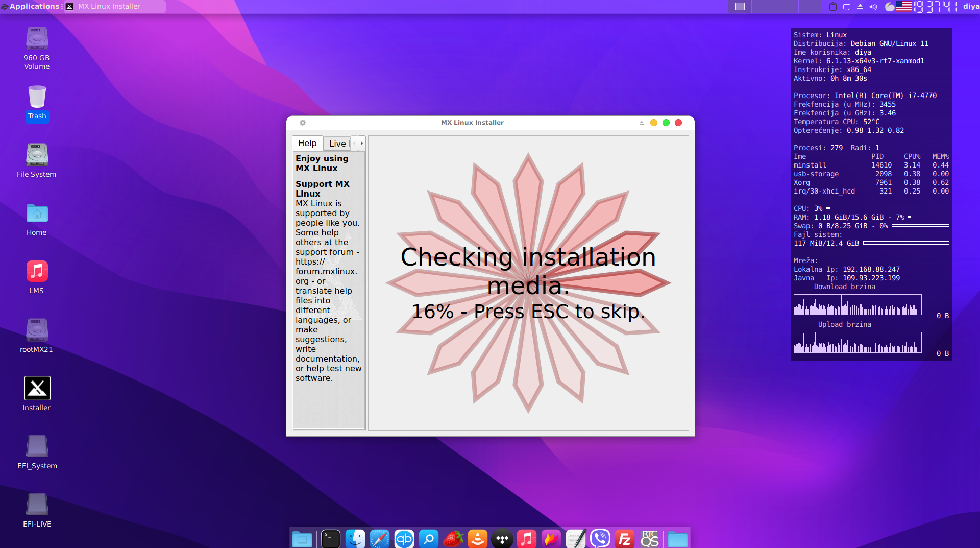The height and width of the screenshot is (548, 980).
Task: Click the 'Support MX Linux' heading
Action: 323,188
